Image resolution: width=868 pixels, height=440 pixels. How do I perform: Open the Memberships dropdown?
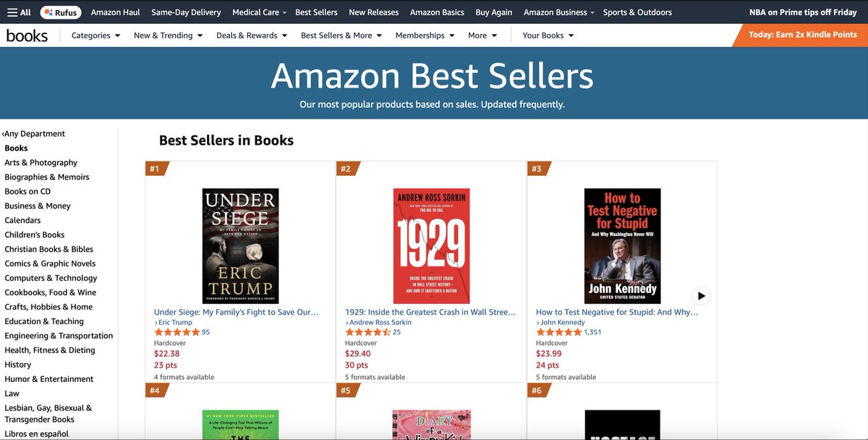click(425, 35)
